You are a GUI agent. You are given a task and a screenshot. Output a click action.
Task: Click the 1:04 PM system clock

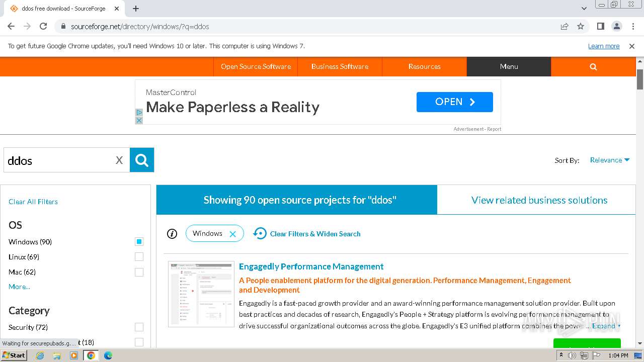(x=618, y=355)
